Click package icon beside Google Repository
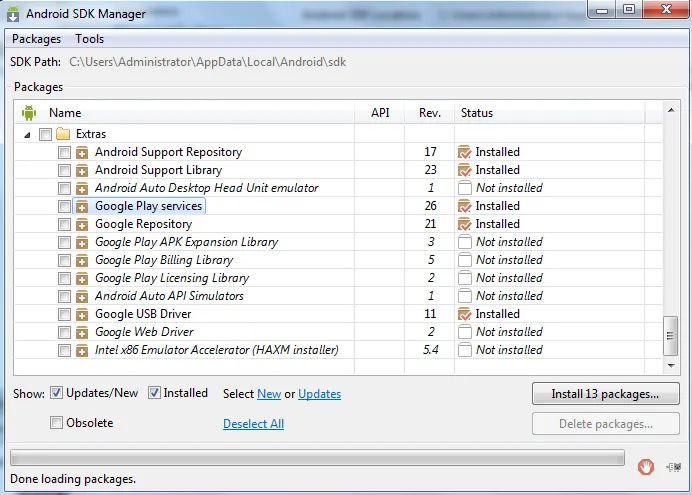Screen dimensions: 692x495 (82, 225)
